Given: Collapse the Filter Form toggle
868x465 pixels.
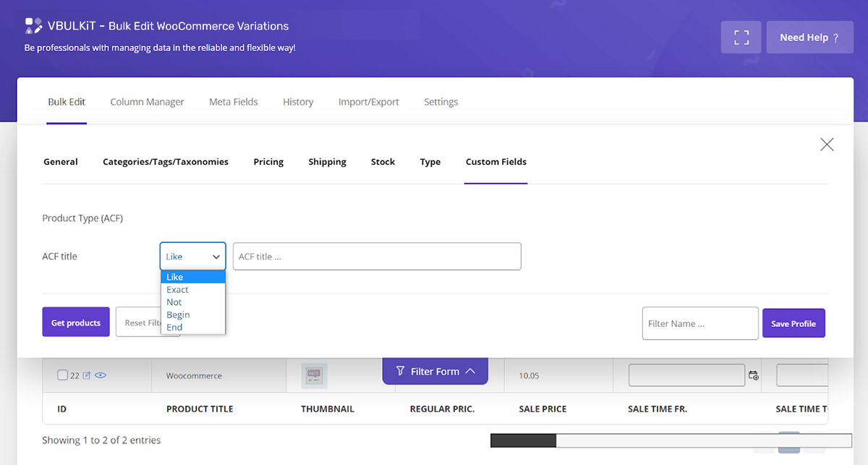Looking at the screenshot, I should (x=435, y=371).
